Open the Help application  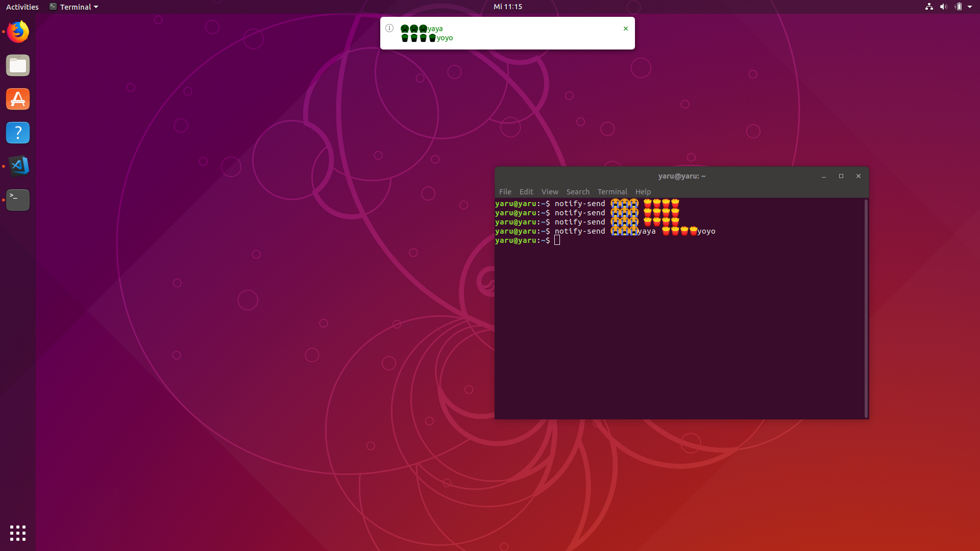coord(17,133)
